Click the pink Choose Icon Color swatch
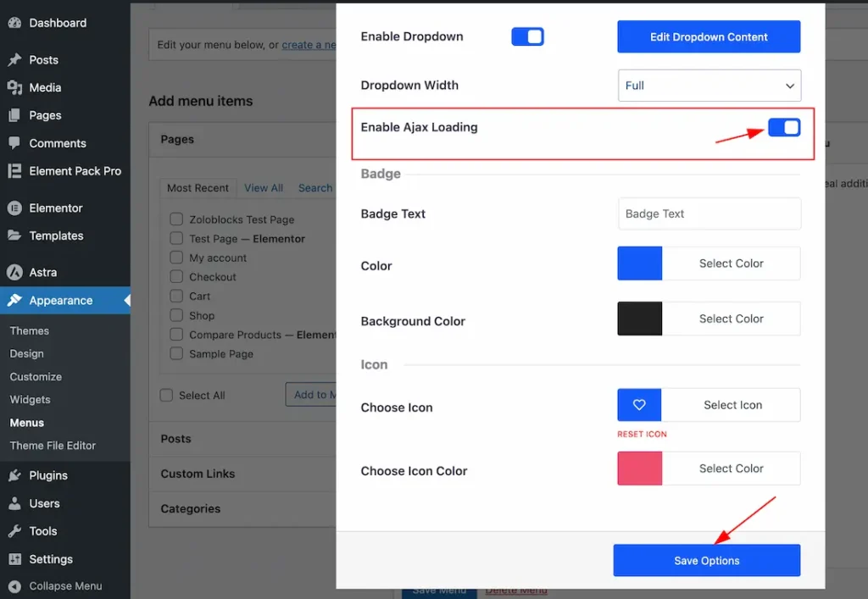868x599 pixels. 640,469
